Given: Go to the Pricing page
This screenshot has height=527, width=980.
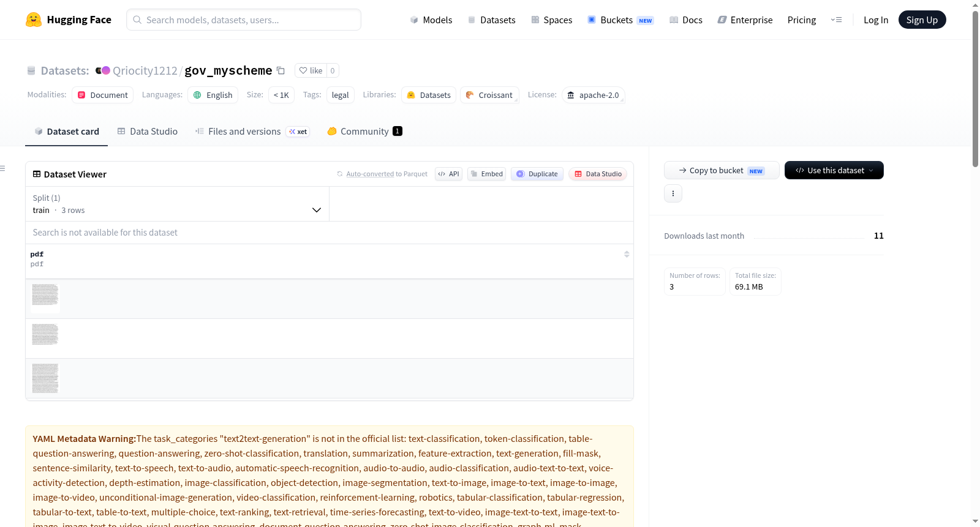Looking at the screenshot, I should 802,20.
